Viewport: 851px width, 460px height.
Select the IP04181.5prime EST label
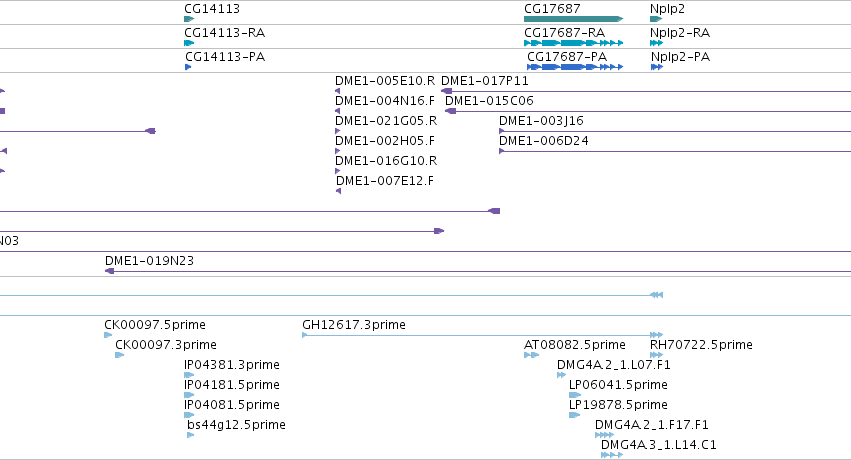(232, 385)
